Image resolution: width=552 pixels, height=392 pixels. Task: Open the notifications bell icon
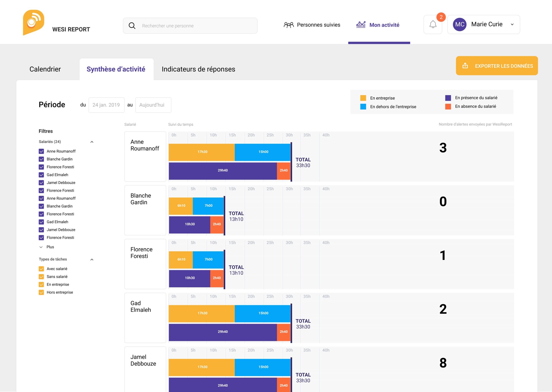[x=433, y=24]
